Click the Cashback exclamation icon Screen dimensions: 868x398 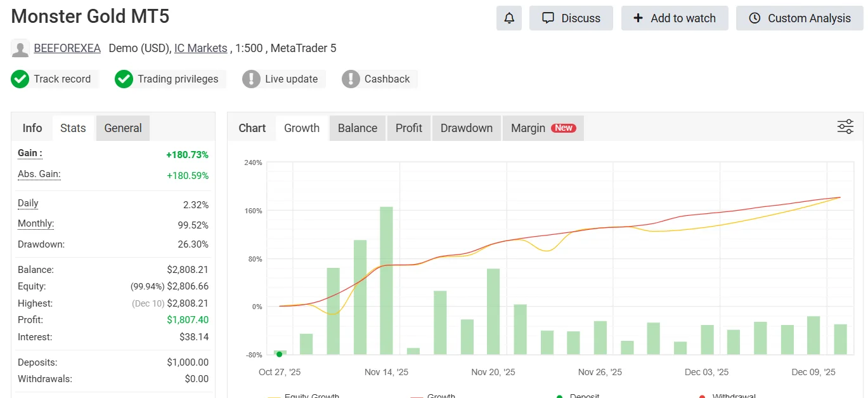[351, 79]
